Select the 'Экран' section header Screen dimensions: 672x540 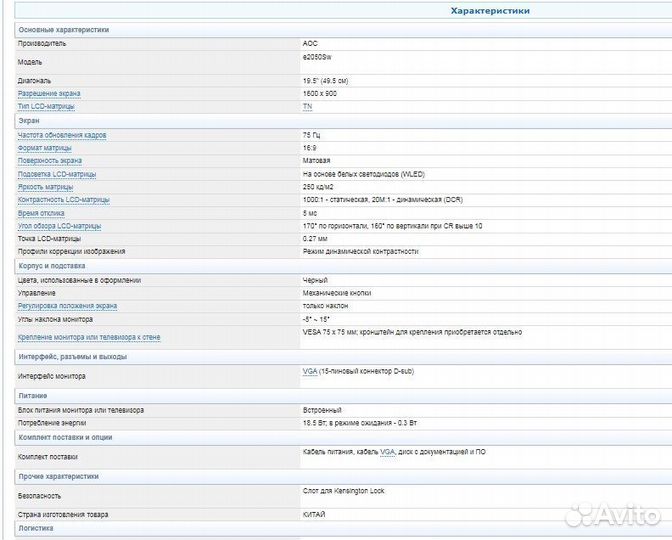[x=29, y=121]
